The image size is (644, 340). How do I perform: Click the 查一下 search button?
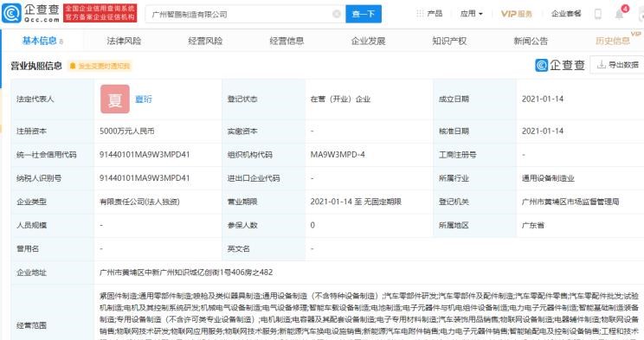point(364,14)
